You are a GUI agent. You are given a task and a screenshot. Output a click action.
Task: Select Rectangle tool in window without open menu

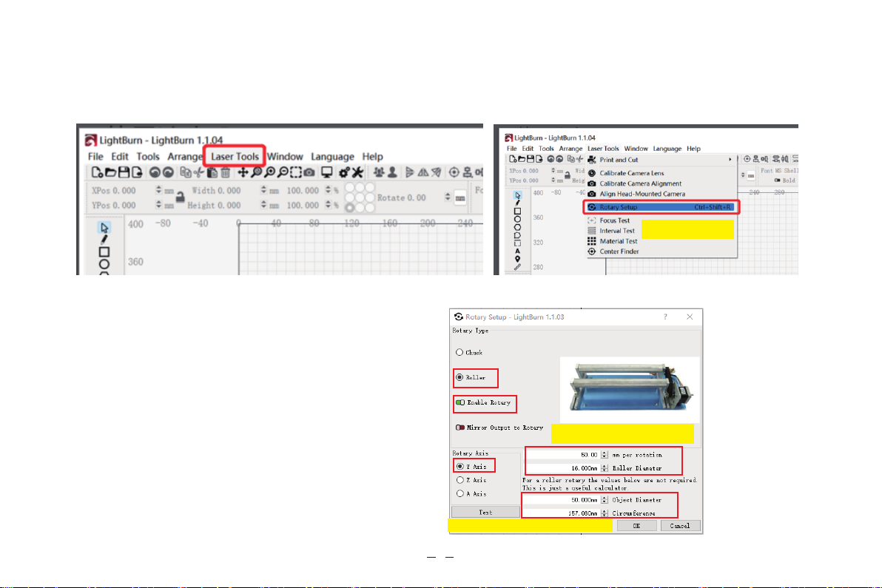tap(104, 251)
